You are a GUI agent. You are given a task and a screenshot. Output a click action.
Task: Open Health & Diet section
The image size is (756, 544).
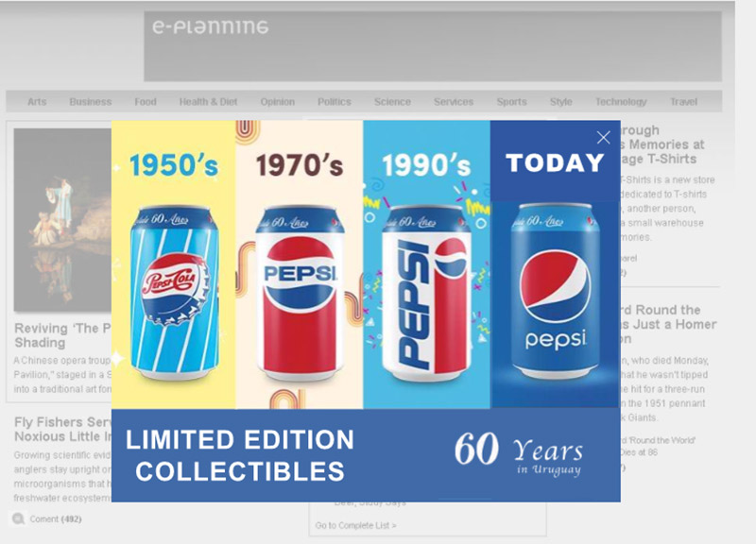(208, 102)
